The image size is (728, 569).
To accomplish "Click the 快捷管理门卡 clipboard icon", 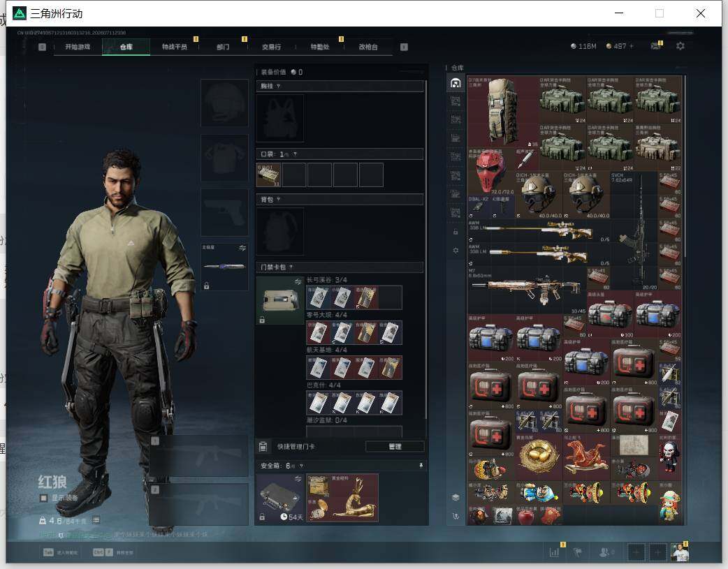I will (263, 447).
